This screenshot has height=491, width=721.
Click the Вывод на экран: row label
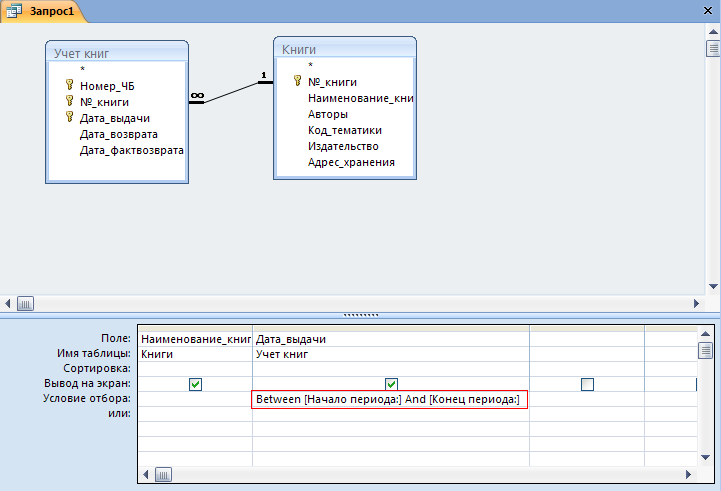[87, 383]
